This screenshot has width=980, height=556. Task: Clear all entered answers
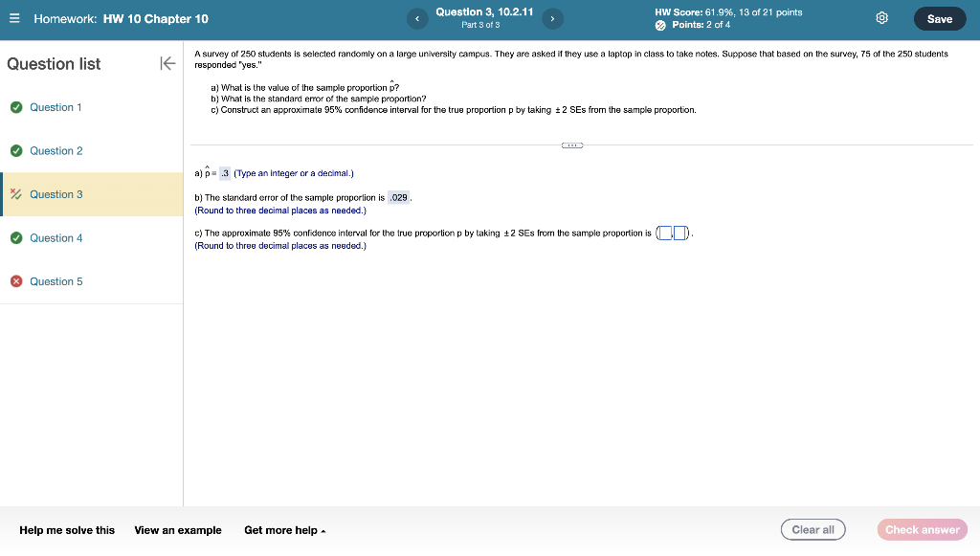coord(813,530)
